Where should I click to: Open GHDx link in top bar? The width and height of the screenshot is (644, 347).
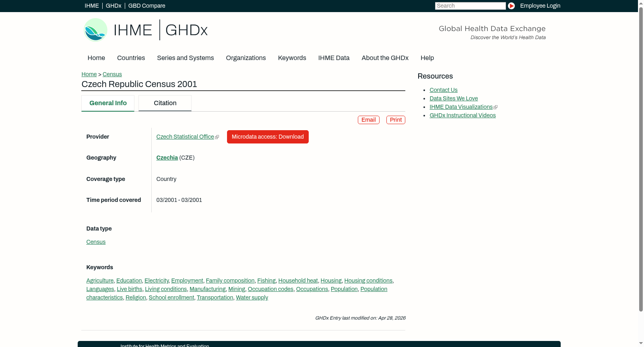tap(114, 6)
